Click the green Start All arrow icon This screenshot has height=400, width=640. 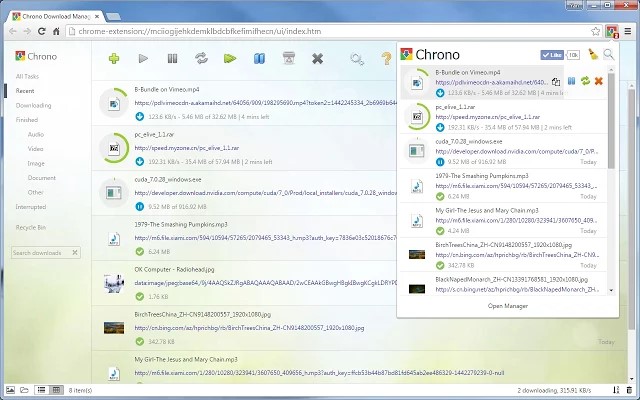pos(231,59)
